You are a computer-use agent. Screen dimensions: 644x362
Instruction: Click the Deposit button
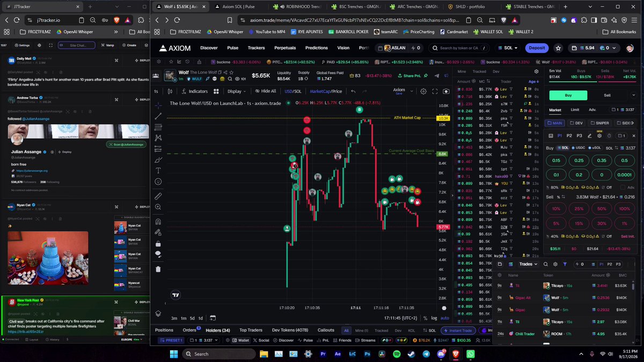537,48
